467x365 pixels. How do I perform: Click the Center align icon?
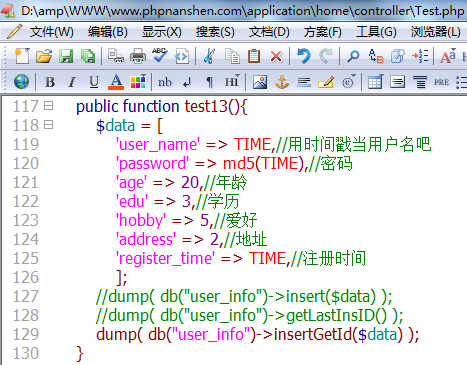tap(420, 82)
